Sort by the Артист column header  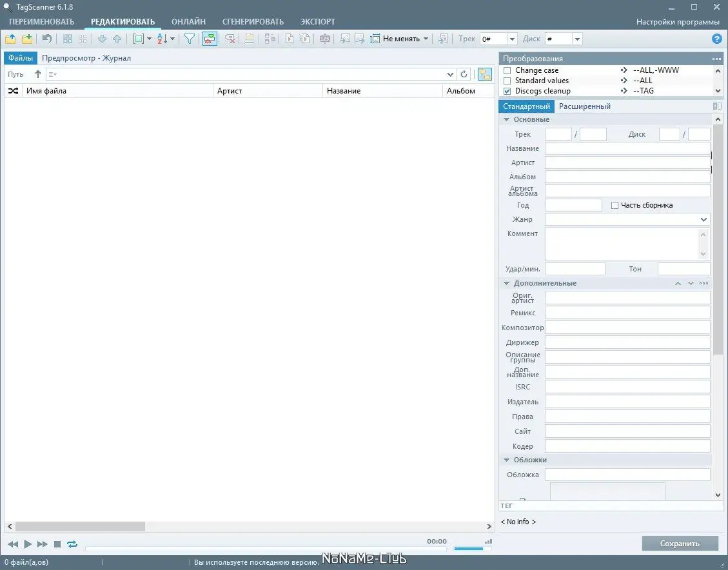(x=268, y=91)
